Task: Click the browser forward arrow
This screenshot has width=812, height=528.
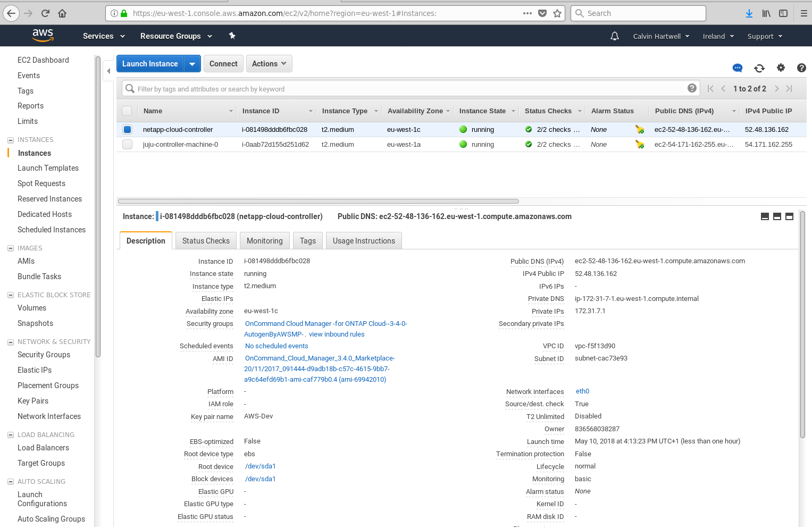Action: 29,13
